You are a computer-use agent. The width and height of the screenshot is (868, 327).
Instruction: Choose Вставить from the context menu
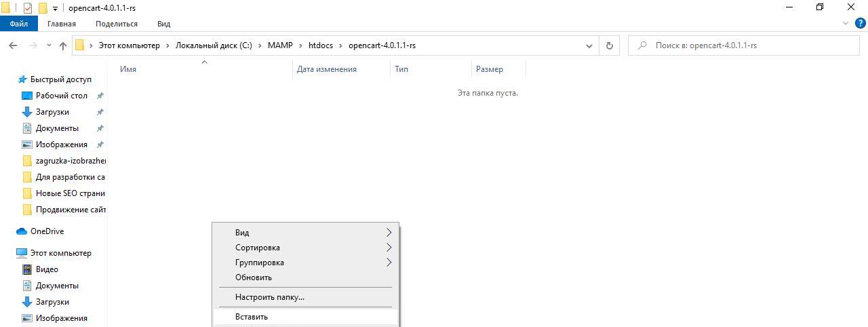point(252,317)
